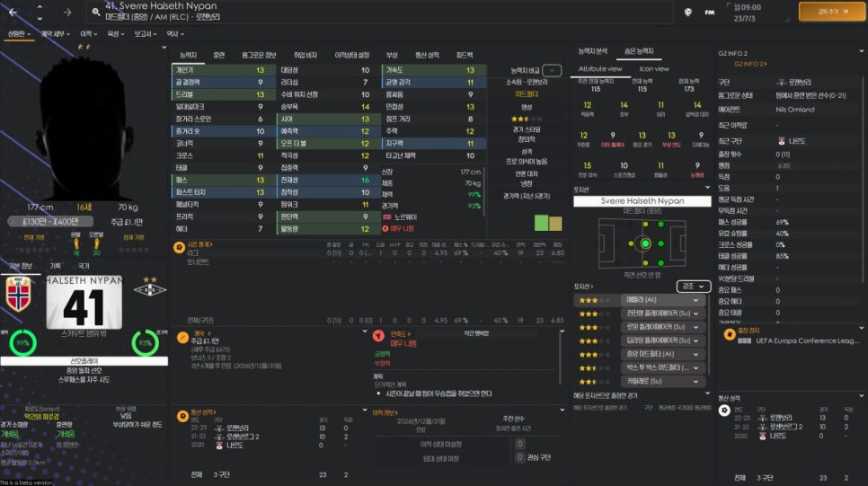Switch to Icon view
Viewport: 868px width, 486px height.
tap(653, 68)
